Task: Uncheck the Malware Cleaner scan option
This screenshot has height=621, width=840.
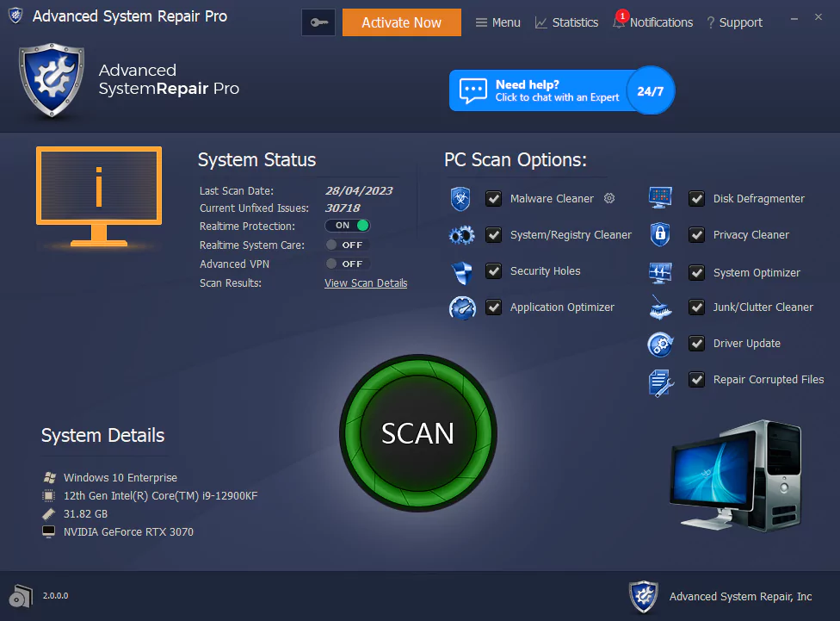Action: [x=493, y=198]
